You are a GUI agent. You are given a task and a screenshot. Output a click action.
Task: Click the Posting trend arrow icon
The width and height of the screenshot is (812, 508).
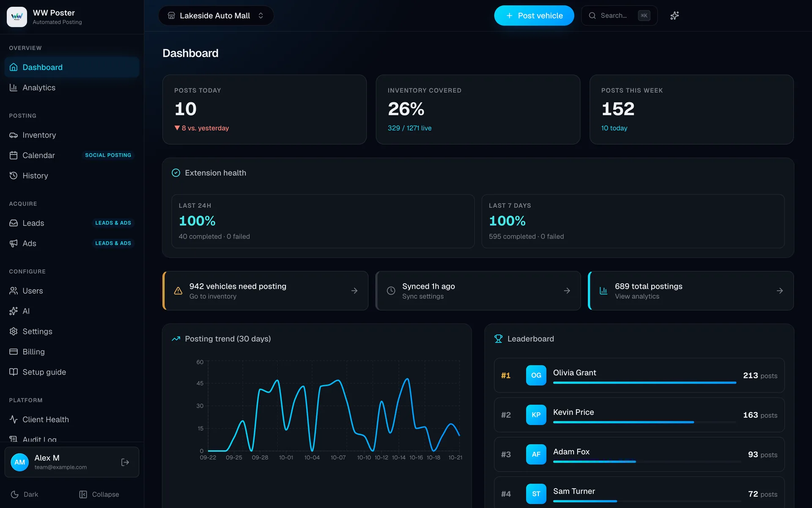(176, 339)
